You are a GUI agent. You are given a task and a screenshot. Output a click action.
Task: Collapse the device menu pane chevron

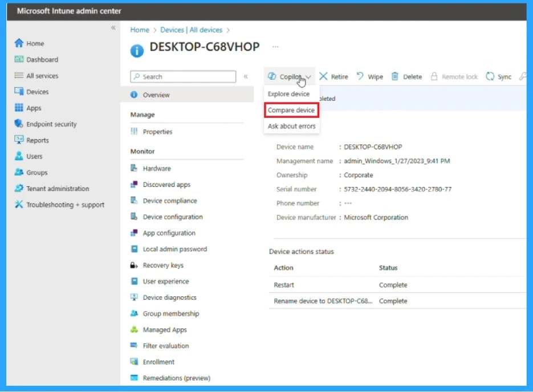point(246,76)
